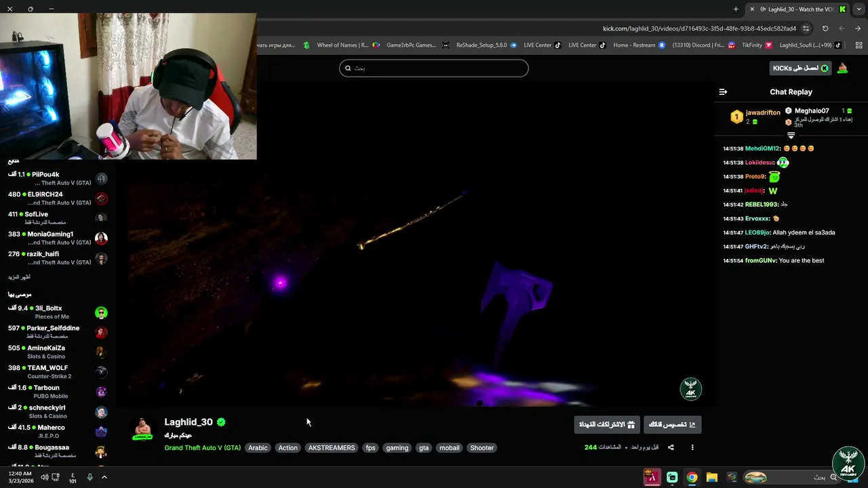Open Parker_Seifddine channel in sidebar

point(58,332)
